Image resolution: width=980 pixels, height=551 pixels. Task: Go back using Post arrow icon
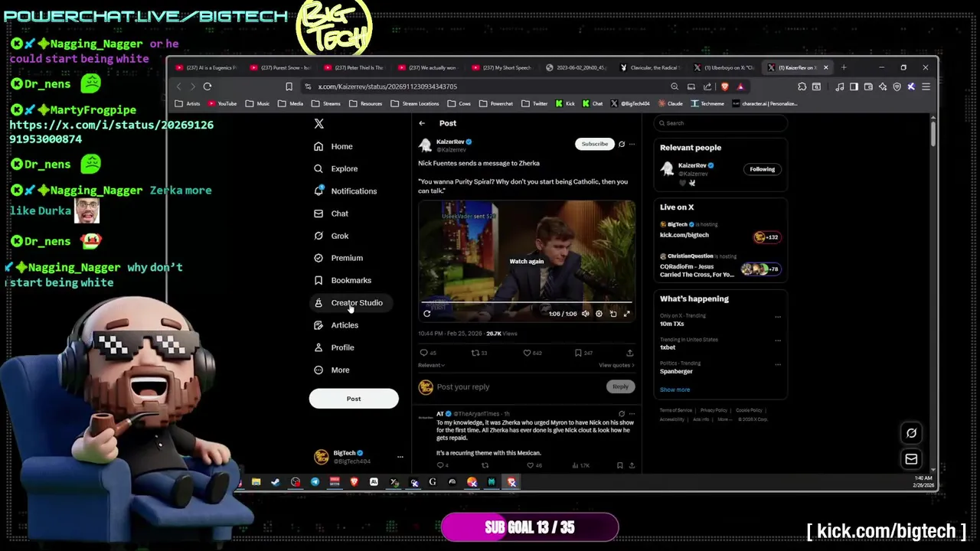(x=422, y=123)
